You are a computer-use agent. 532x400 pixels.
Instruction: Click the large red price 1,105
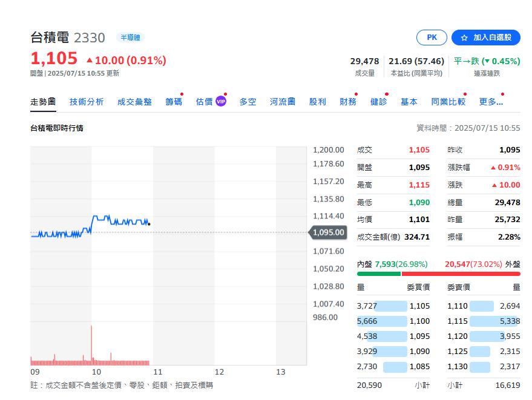(x=54, y=58)
